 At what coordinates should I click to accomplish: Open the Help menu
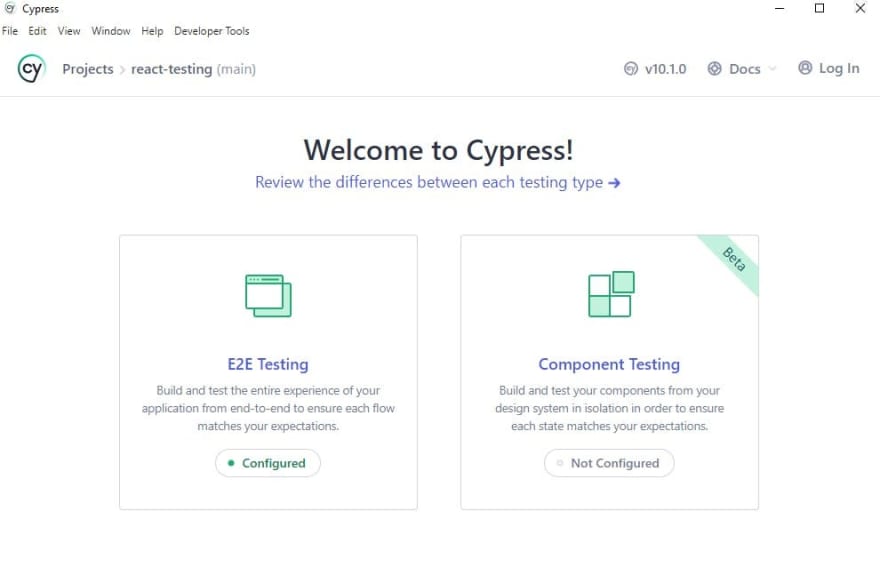click(152, 31)
